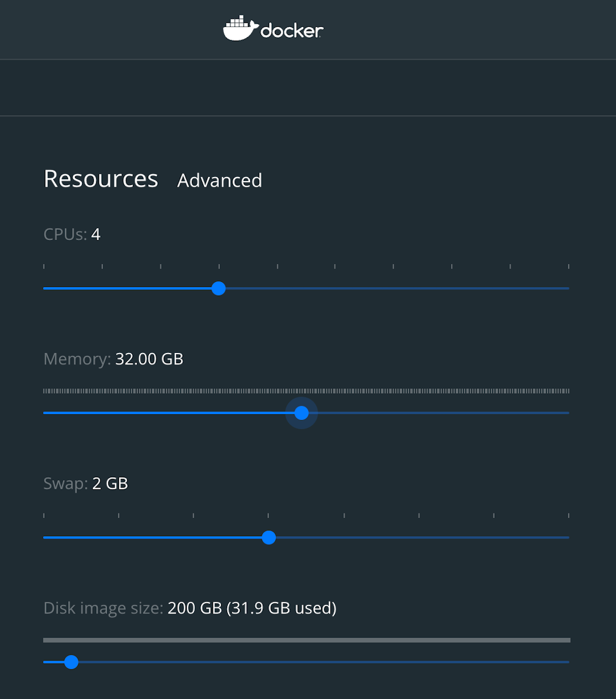Click the far right end of Memory track
Screen dimensions: 616x699
point(568,413)
